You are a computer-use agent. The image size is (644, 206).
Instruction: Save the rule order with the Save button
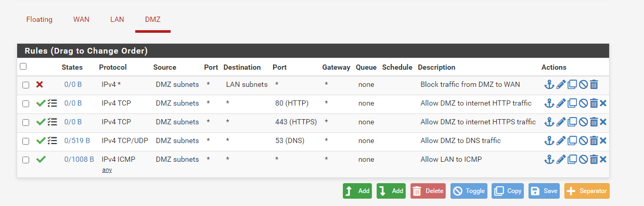click(544, 191)
